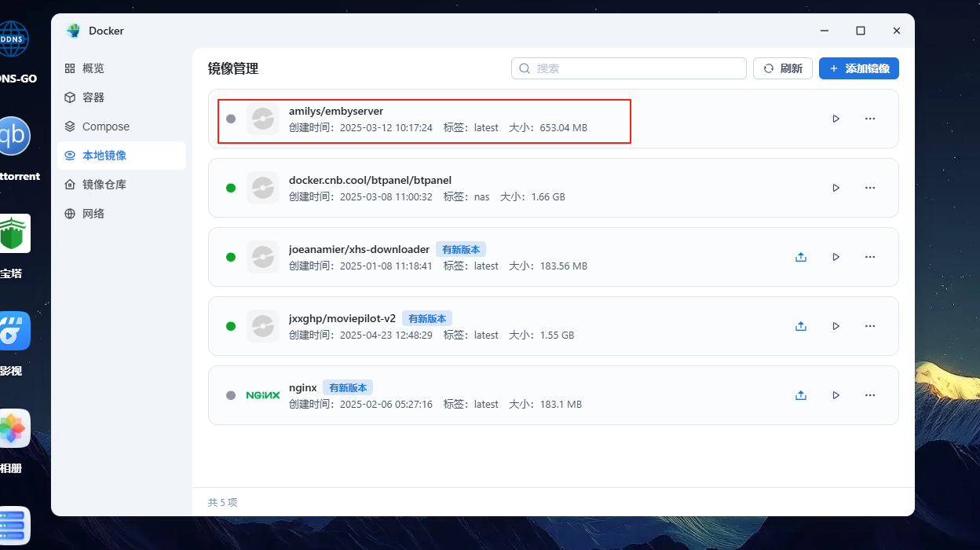This screenshot has width=980, height=550.
Task: Click the 183.1 MB size value
Action: (x=561, y=404)
